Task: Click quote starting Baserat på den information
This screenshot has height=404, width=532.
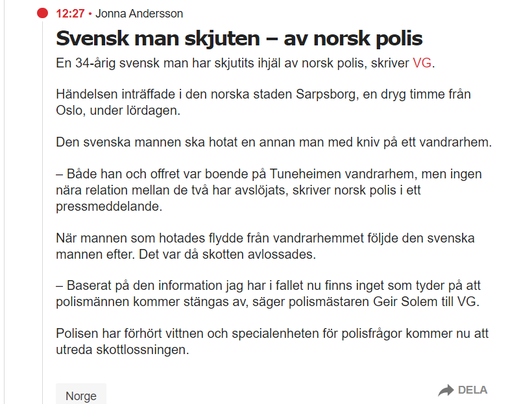Action: tap(267, 286)
